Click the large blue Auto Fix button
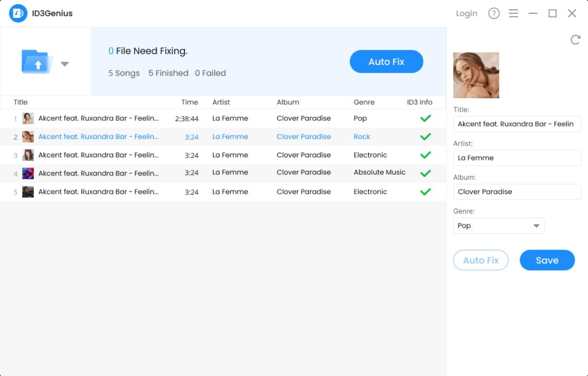 point(386,61)
